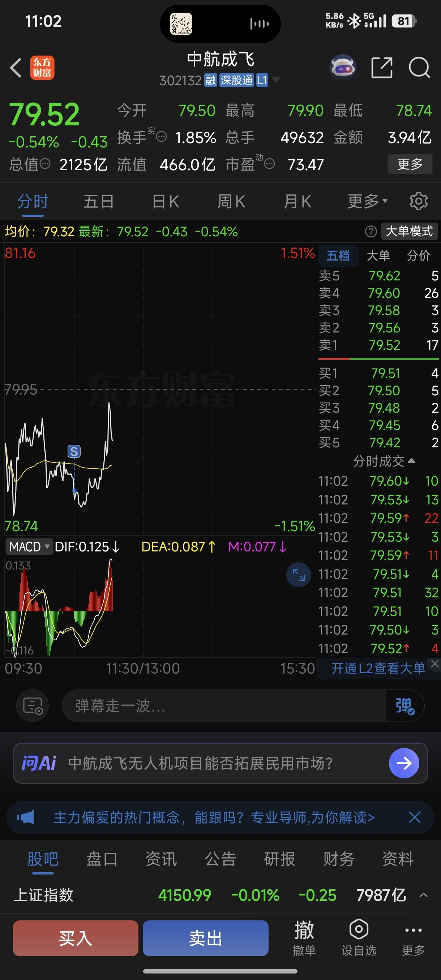Tap the 更多 button under 金额
Screen dimensions: 441x980
pos(410,164)
